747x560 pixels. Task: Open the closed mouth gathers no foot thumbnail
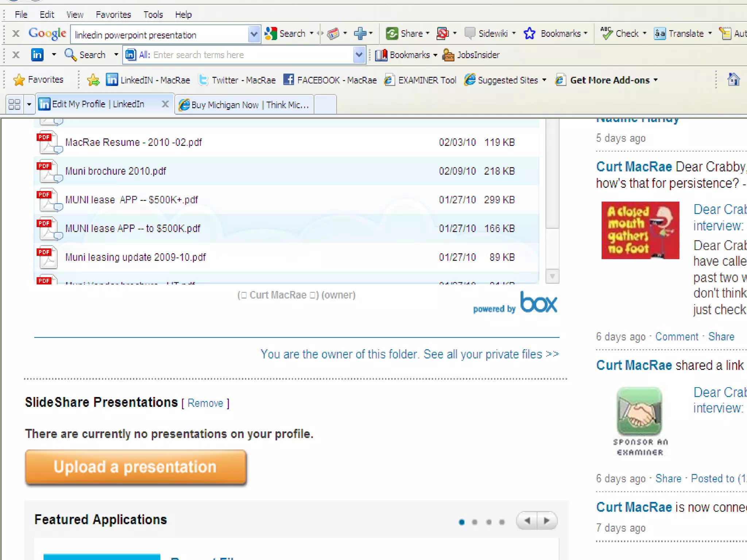[x=640, y=230]
